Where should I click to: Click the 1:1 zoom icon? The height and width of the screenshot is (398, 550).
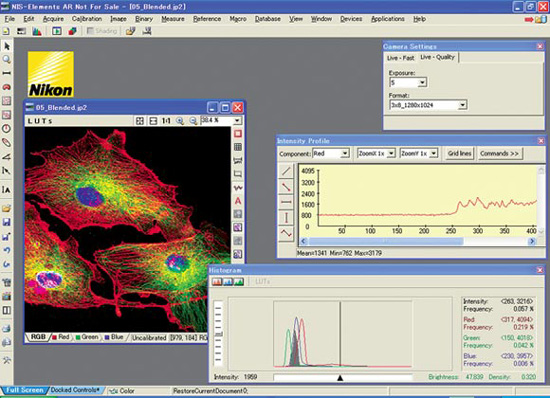pyautogui.click(x=166, y=121)
